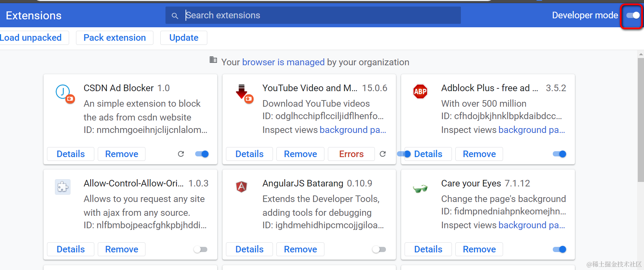Select the CSDN Ad Blocker ID text
Image resolution: width=644 pixels, height=270 pixels.
[x=145, y=130]
